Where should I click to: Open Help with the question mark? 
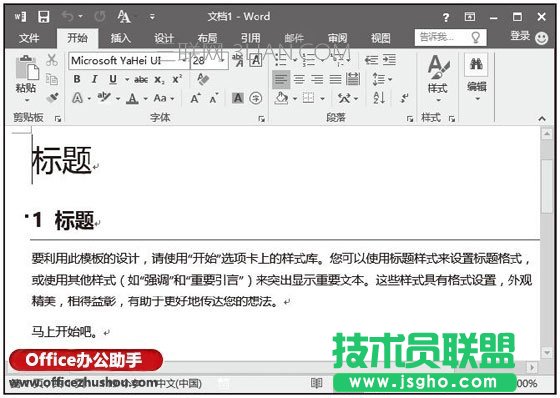446,17
